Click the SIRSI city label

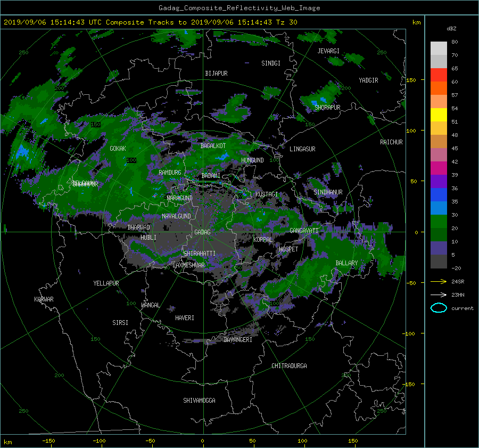pos(120,323)
